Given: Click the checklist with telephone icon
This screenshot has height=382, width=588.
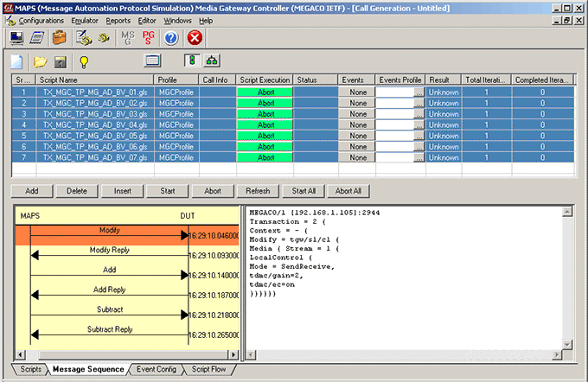Looking at the screenshot, I should [x=84, y=38].
